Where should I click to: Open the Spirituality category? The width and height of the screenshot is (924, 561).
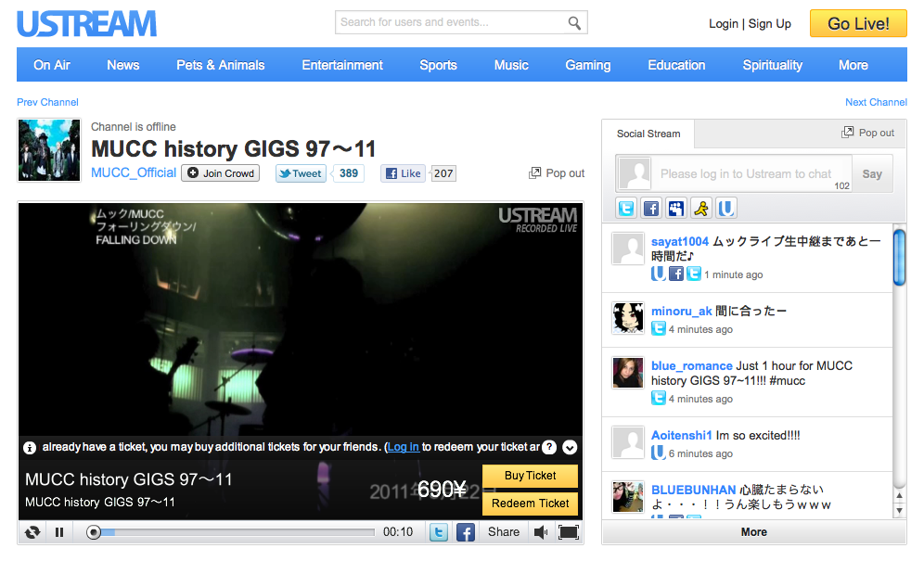(x=772, y=65)
